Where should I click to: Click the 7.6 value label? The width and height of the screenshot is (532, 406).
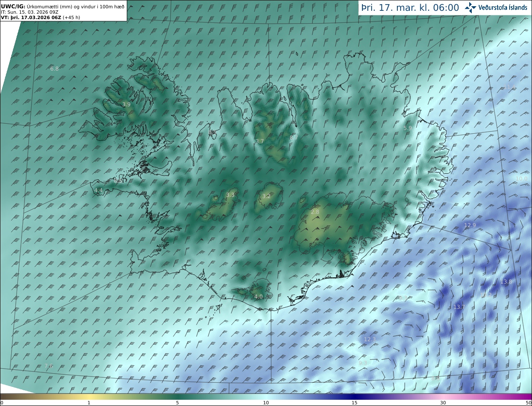[x=49, y=366]
